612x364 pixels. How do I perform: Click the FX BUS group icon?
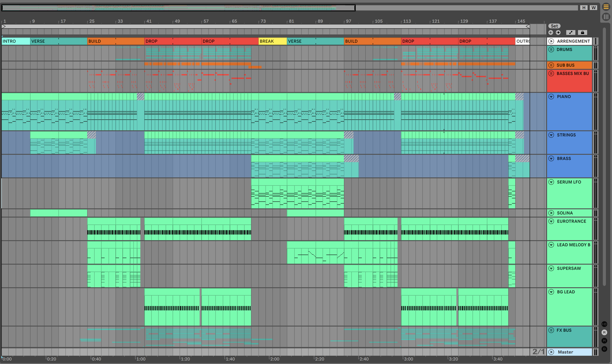point(551,330)
